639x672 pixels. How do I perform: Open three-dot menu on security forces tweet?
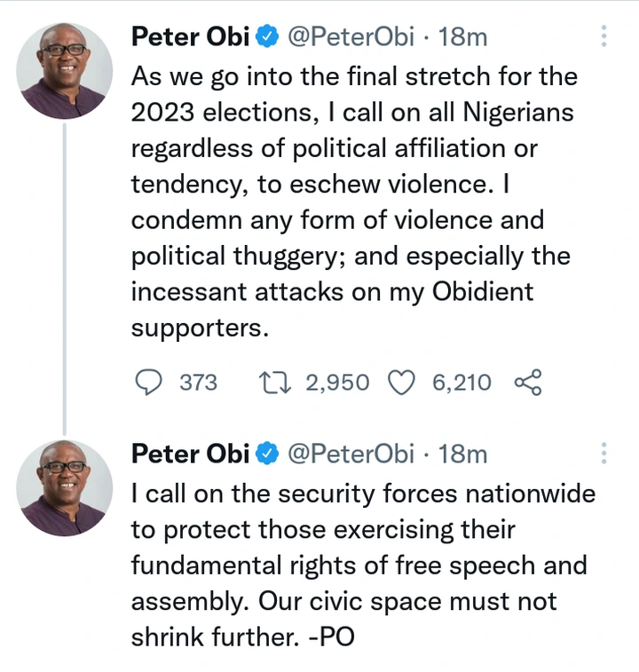tap(604, 453)
